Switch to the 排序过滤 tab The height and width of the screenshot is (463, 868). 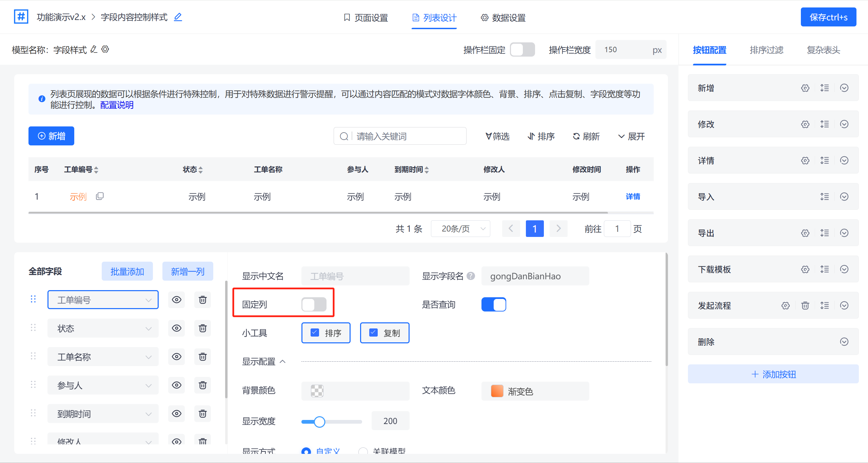(766, 50)
